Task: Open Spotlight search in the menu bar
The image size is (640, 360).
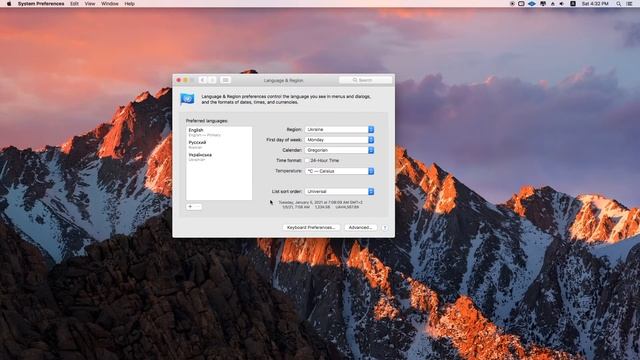Action: pyautogui.click(x=619, y=4)
